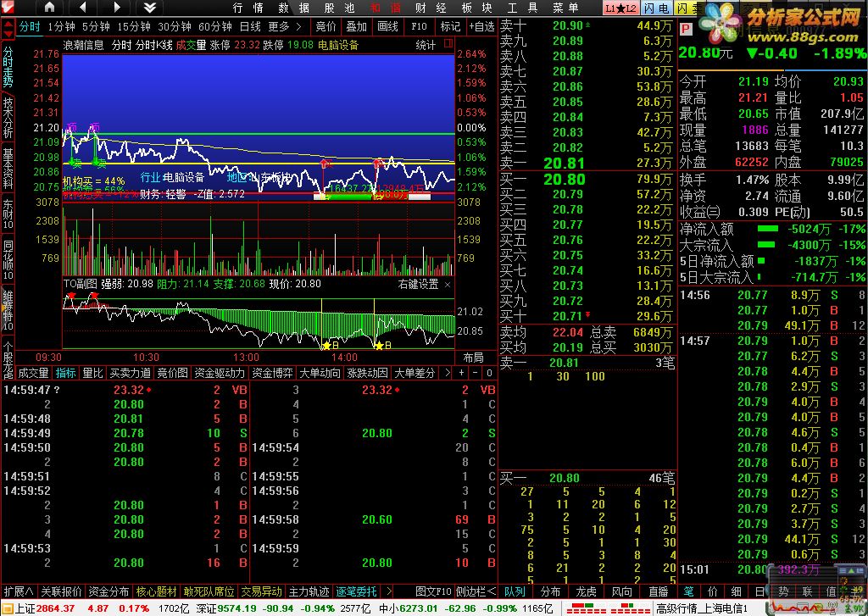The height and width of the screenshot is (616, 868).
Task: Switch to the 1分钟 period tab
Action: [x=61, y=26]
